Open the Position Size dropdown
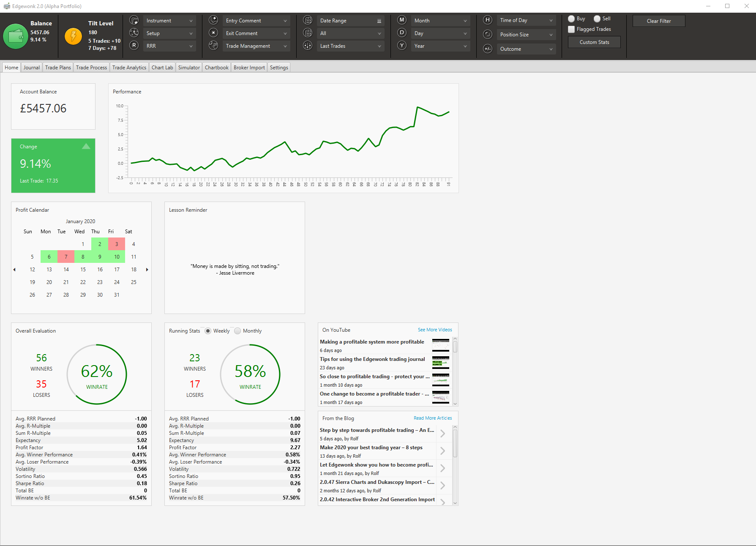The height and width of the screenshot is (546, 756). [527, 35]
